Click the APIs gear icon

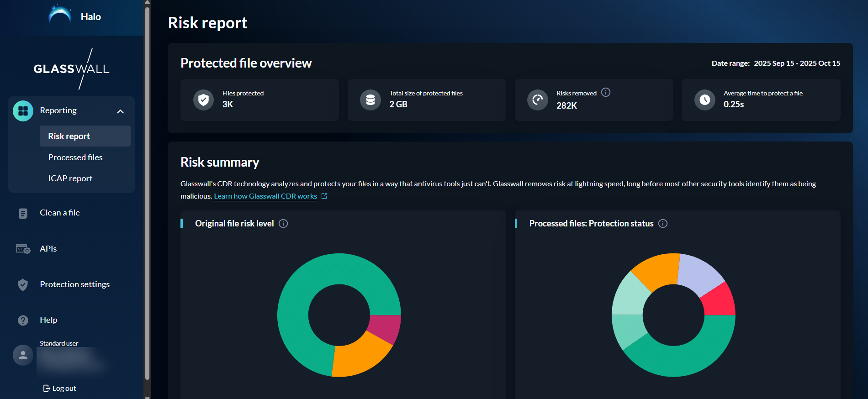click(x=23, y=249)
